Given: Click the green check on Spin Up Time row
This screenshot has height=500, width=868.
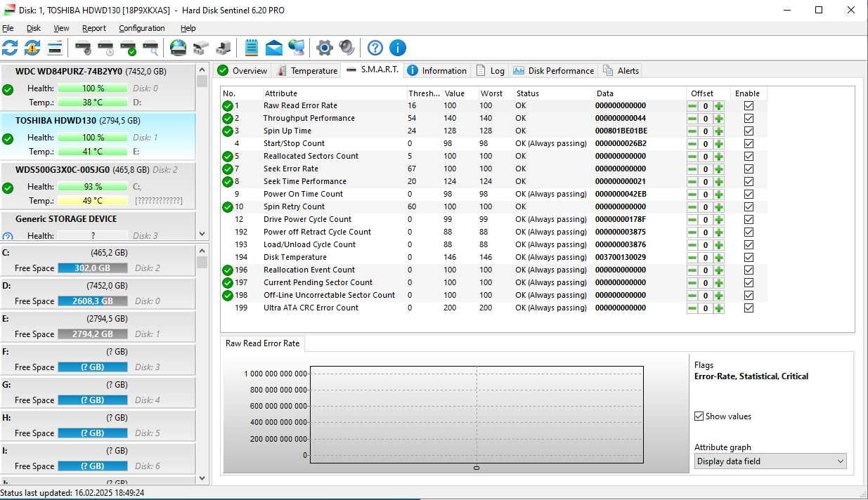Looking at the screenshot, I should click(x=228, y=131).
